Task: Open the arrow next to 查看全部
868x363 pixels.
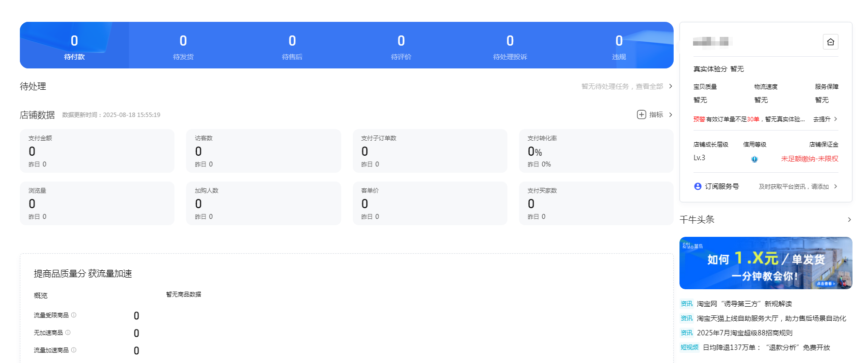Action: click(671, 86)
